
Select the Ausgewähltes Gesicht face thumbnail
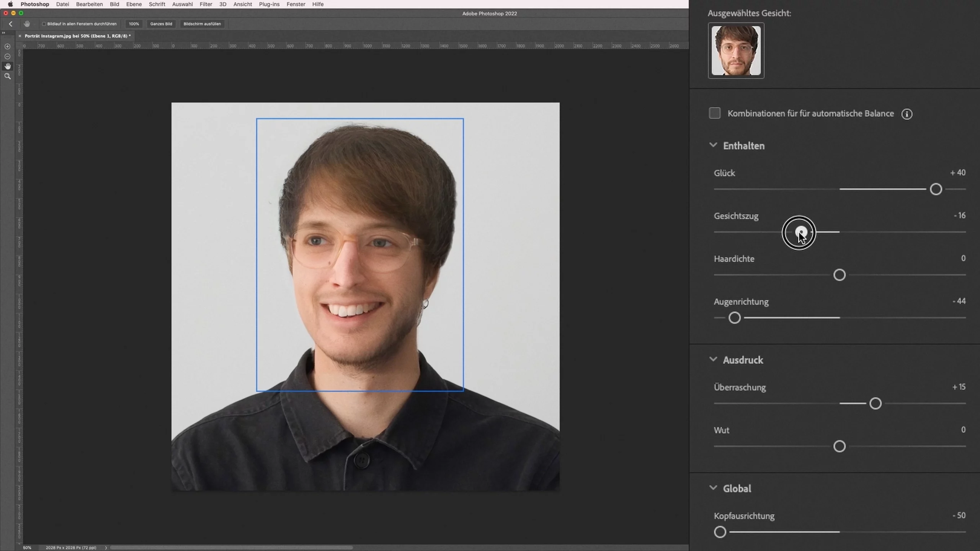coord(736,51)
